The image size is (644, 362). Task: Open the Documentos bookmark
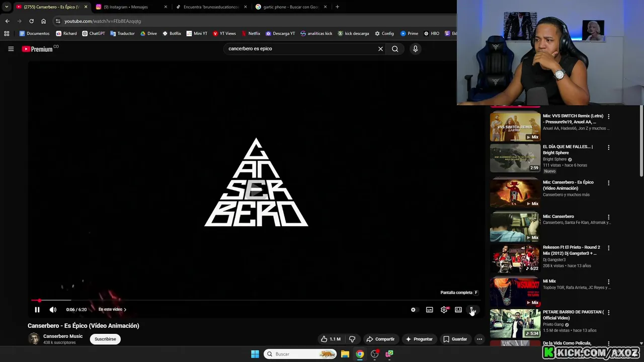(x=35, y=34)
